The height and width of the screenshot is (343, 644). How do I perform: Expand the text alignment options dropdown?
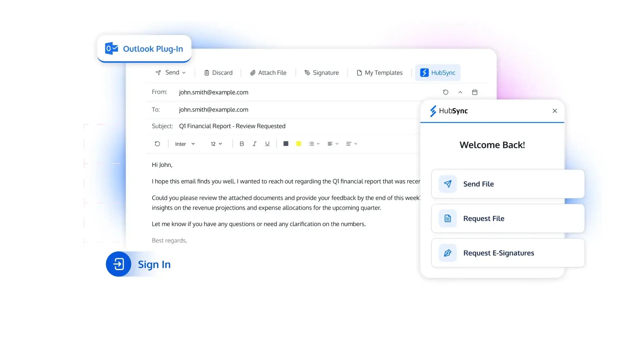332,144
